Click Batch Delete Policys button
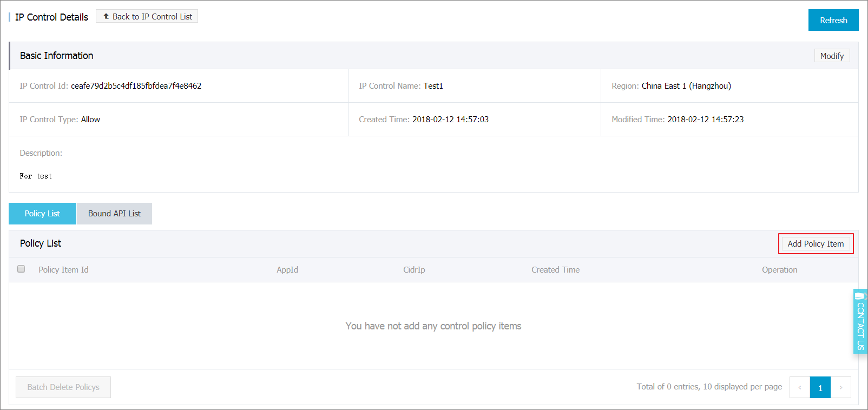Screen dimensions: 868x410 (63, 387)
